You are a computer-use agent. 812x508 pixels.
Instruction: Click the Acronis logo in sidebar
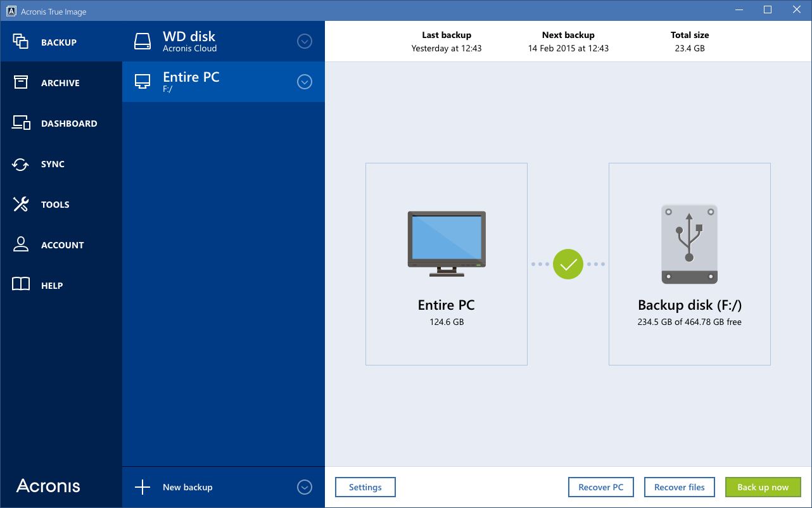(x=48, y=486)
